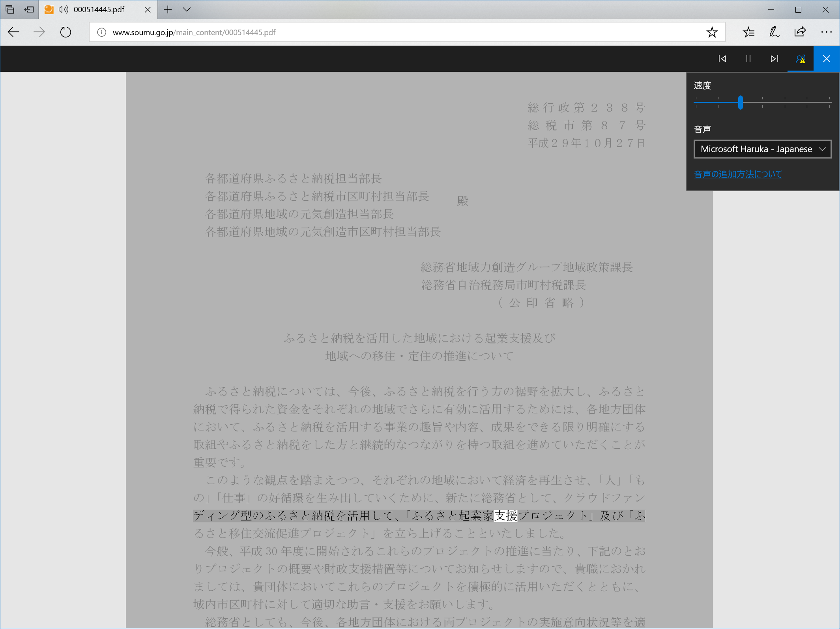Skip to the previous paragraph in read aloud
Image resolution: width=840 pixels, height=629 pixels.
722,58
